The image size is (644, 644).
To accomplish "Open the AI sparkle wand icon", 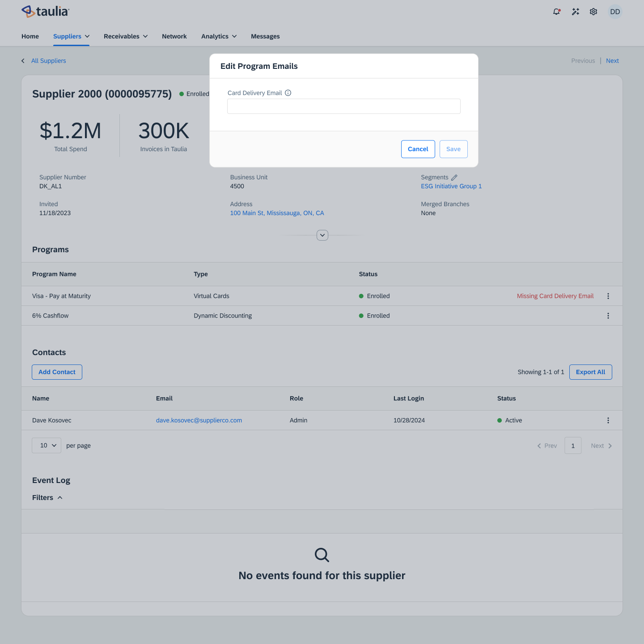I will (576, 12).
